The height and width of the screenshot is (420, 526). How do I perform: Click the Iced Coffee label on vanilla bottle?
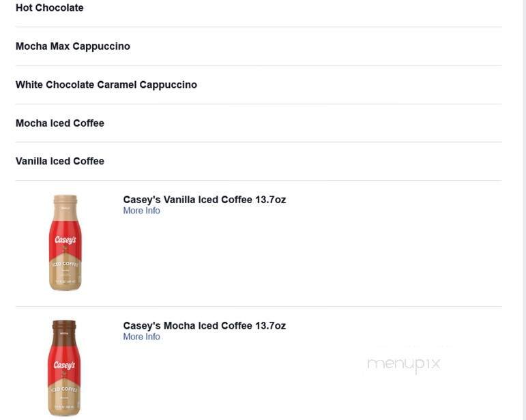point(65,264)
